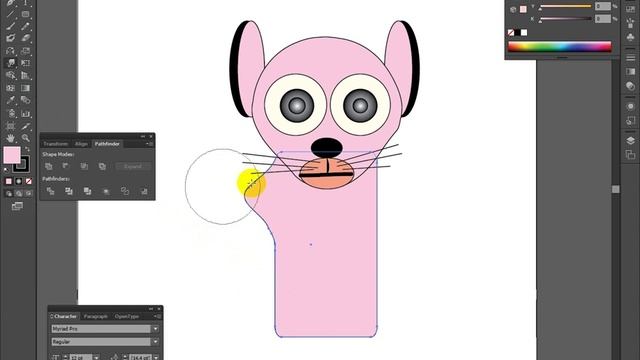This screenshot has height=360, width=640.
Task: Select the Zoom tool
Action: coord(25,138)
